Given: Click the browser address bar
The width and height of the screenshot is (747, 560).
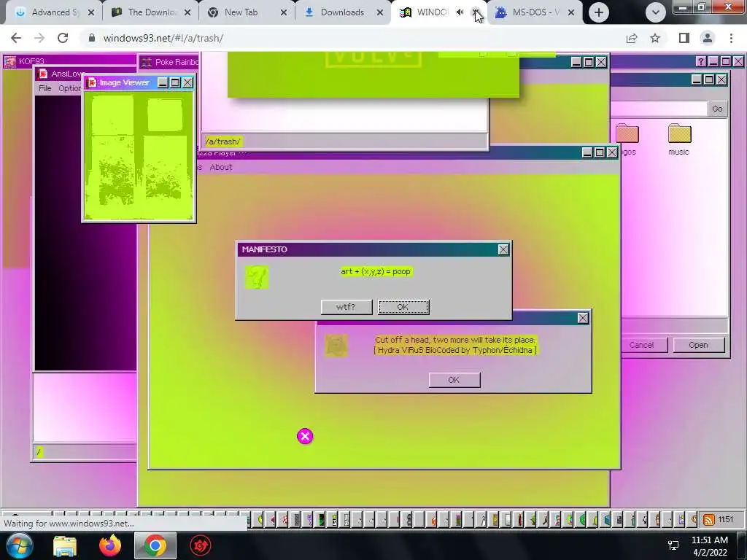Looking at the screenshot, I should (352, 38).
